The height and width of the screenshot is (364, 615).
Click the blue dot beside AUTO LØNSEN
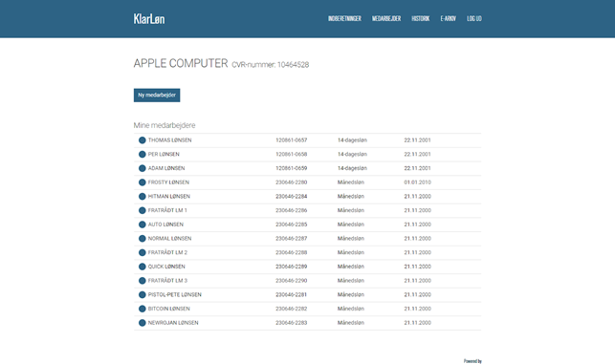[142, 225]
